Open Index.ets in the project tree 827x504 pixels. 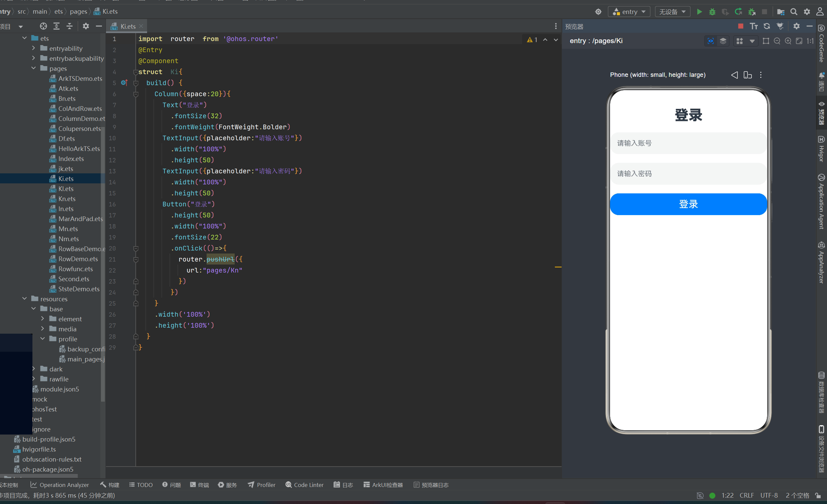71,159
